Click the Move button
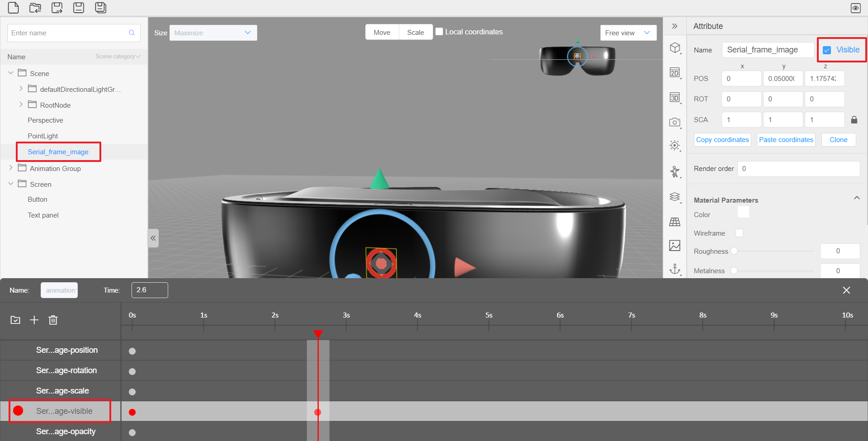Viewport: 868px width, 441px height. tap(382, 33)
